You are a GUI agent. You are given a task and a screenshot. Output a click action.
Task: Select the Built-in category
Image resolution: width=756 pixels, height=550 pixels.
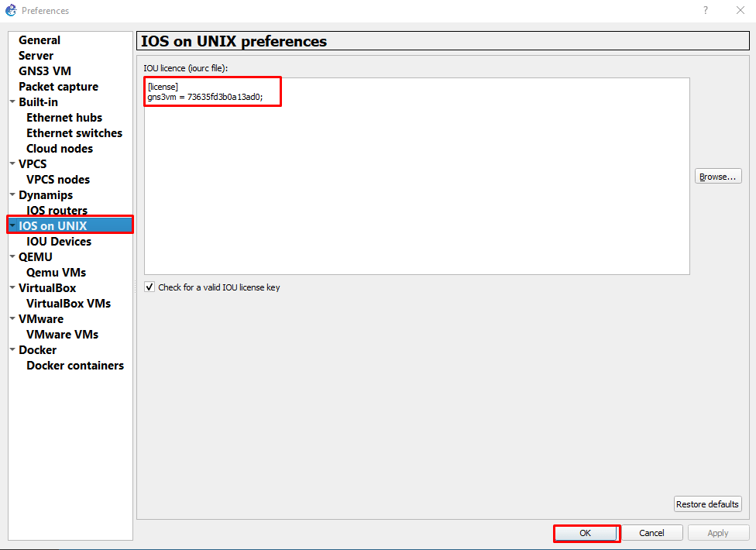[x=38, y=102]
